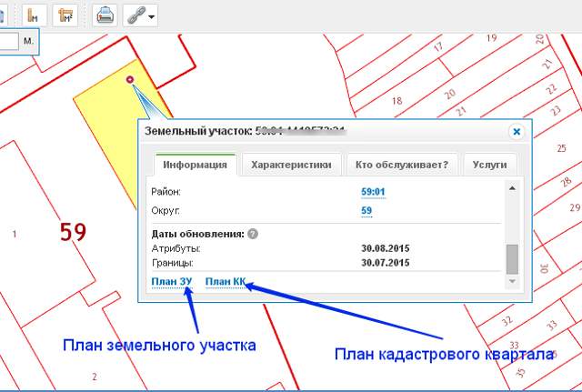582x392 pixels.
Task: Click help icon beside Даты обновления
Action: (x=253, y=235)
